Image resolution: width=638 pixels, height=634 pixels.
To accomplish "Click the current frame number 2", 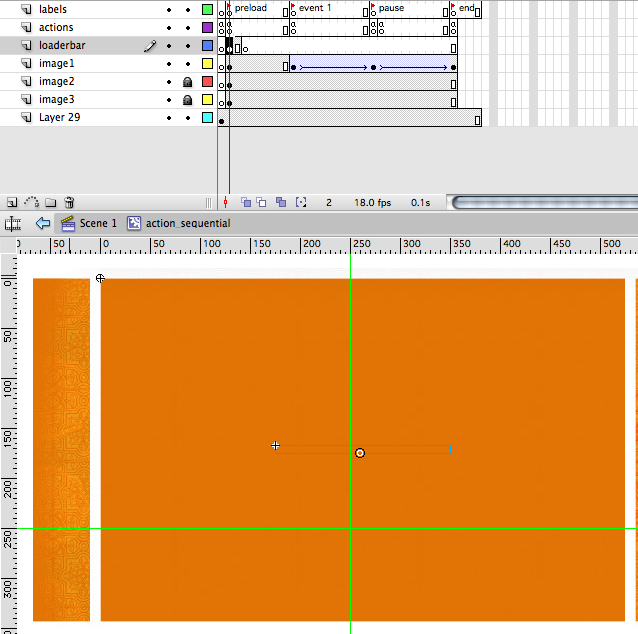I will pos(329,203).
